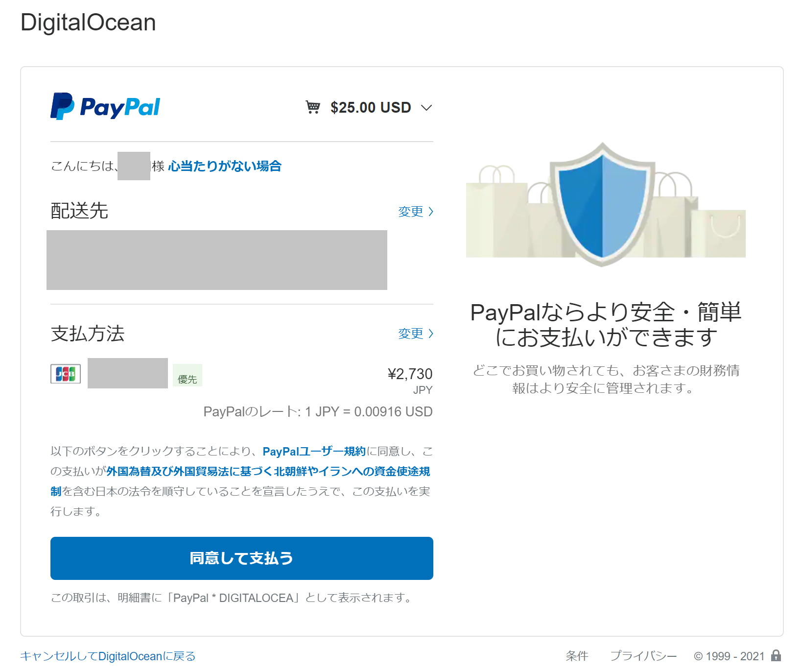Open the foreign exchange law regulation link
Screen dimensions: 802x672
coord(268,471)
